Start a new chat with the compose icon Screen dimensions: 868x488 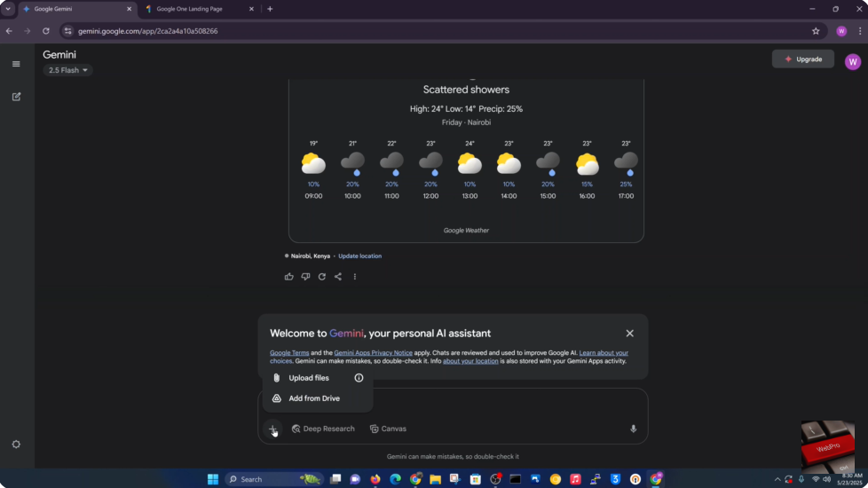coord(16,97)
